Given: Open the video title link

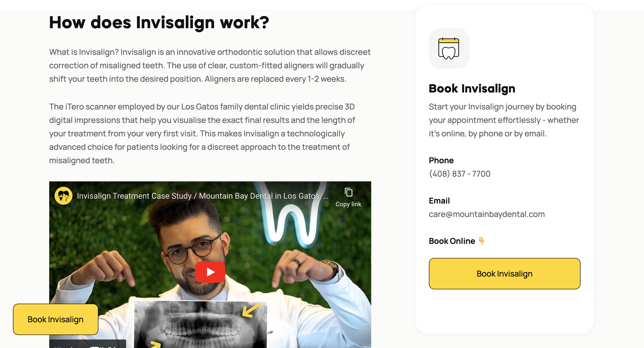Looking at the screenshot, I should 203,196.
